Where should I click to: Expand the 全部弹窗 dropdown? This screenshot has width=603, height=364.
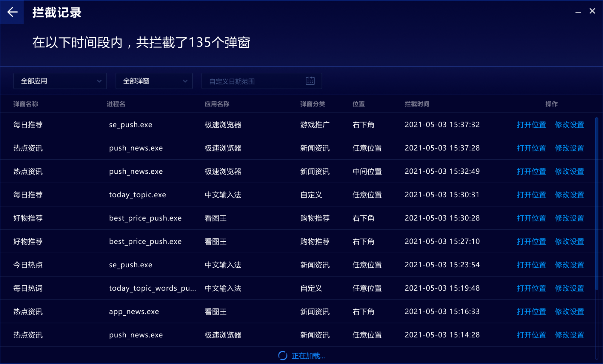tap(154, 81)
